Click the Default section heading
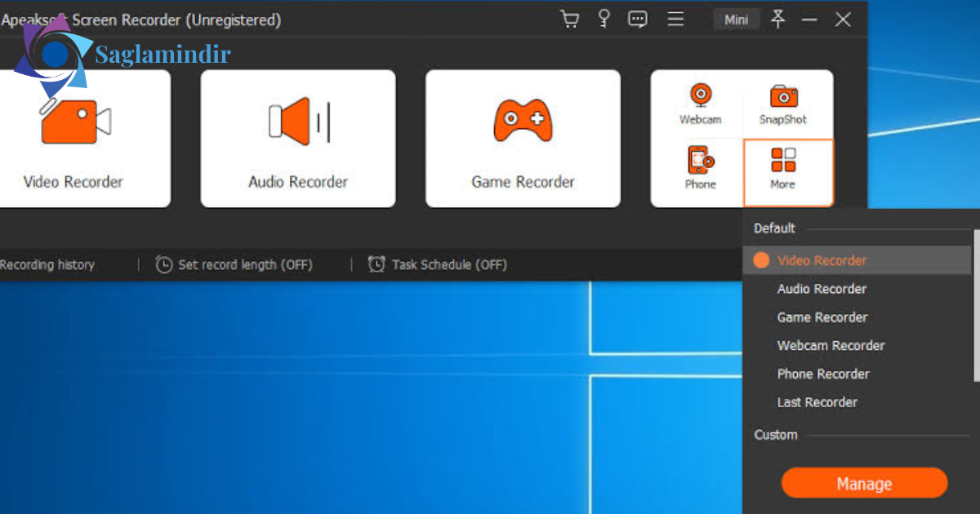The width and height of the screenshot is (980, 514). (774, 228)
